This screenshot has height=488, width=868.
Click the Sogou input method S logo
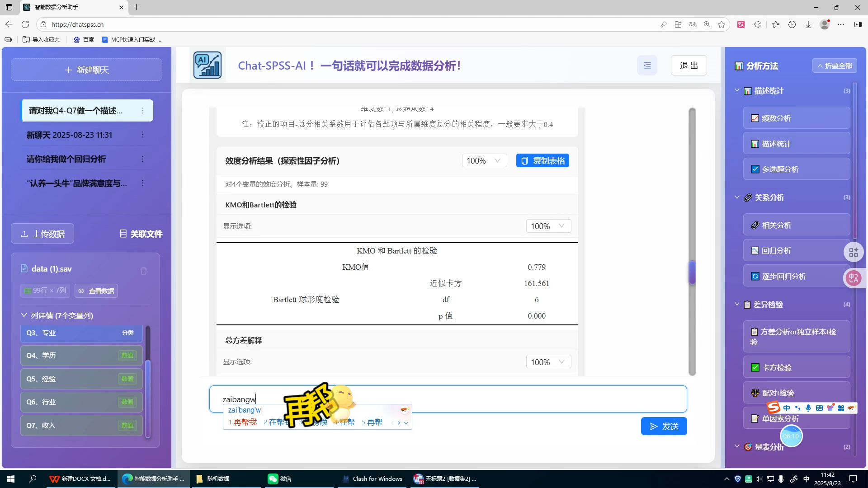774,408
